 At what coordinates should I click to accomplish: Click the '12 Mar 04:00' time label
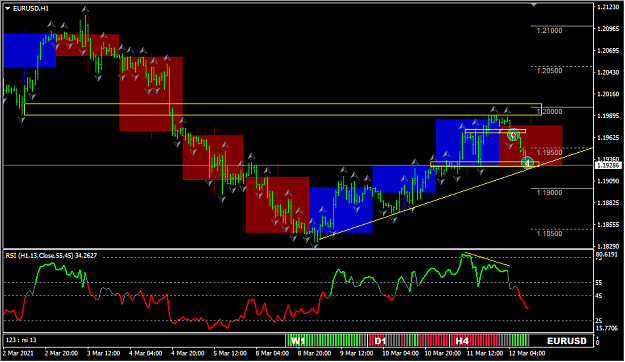[x=527, y=353]
